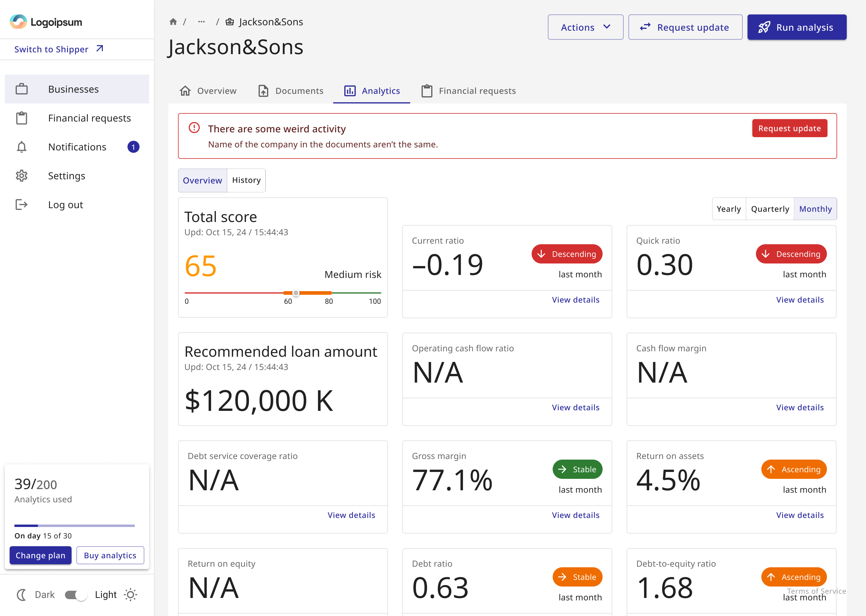Switch to the Financial requests tab

coord(469,91)
